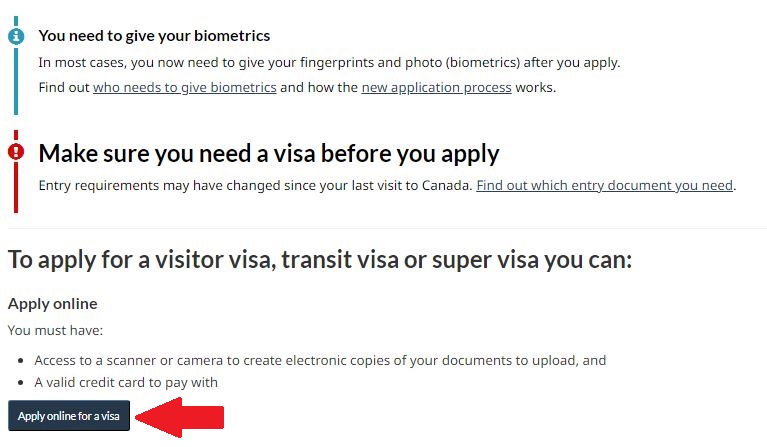The image size is (767, 447).
Task: Select the 'You need to give your biometrics' heading
Action: [154, 36]
